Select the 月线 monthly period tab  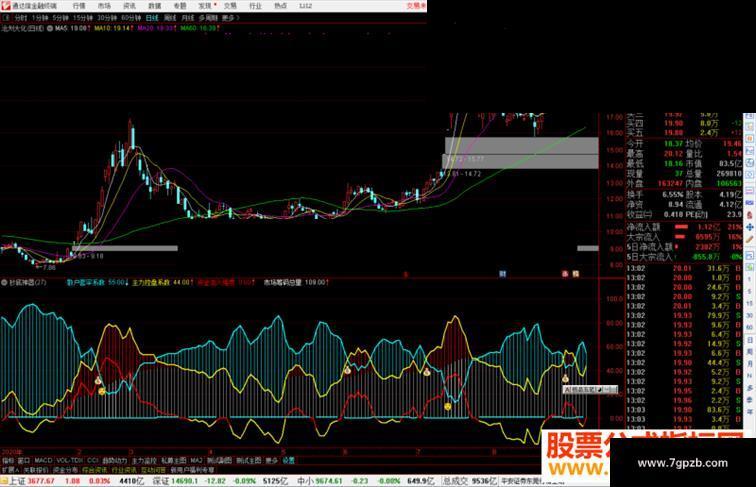coord(187,18)
